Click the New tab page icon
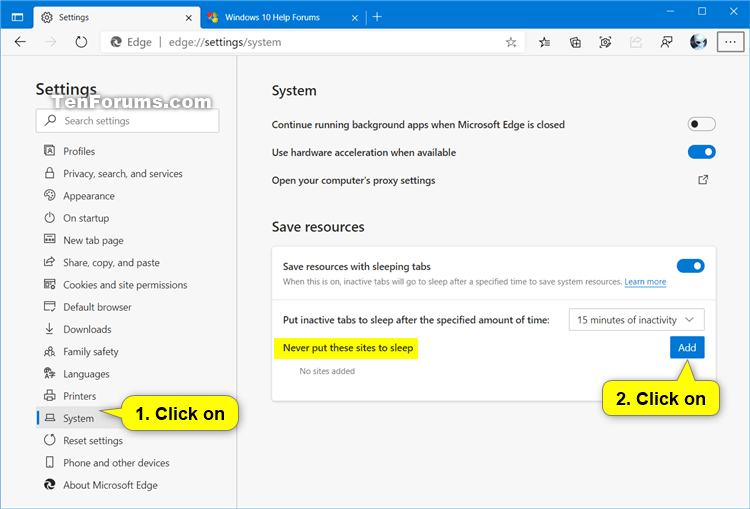The height and width of the screenshot is (509, 750). point(49,239)
